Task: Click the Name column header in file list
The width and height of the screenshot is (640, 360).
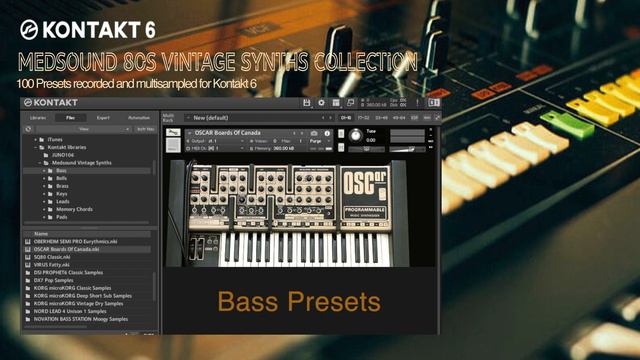Action: point(87,234)
